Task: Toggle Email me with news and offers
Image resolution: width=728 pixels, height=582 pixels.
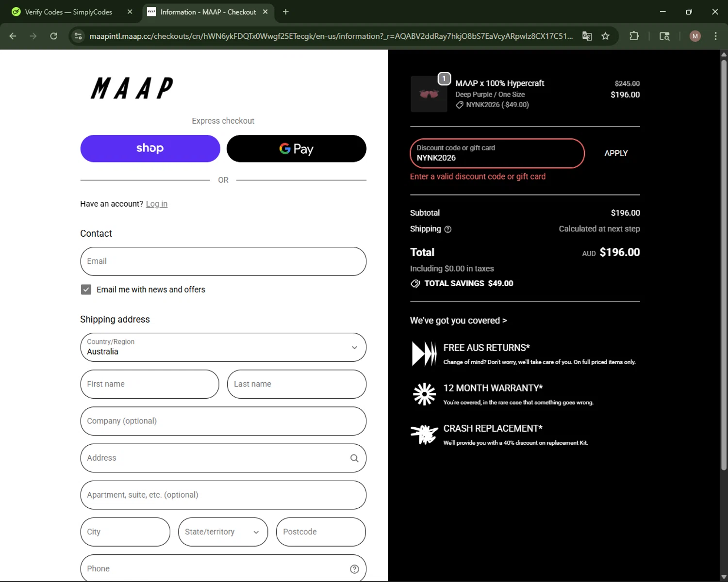Action: (x=86, y=290)
